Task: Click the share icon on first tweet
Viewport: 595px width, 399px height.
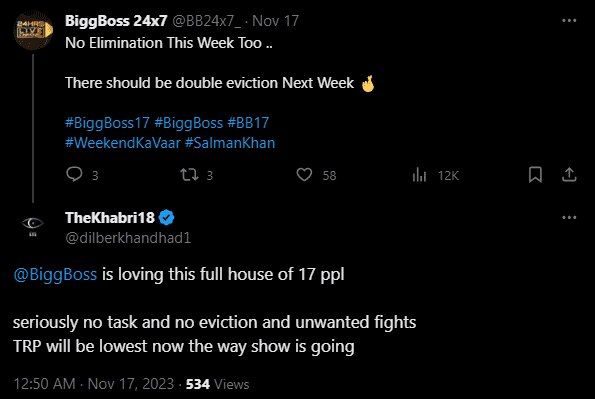Action: 569,175
